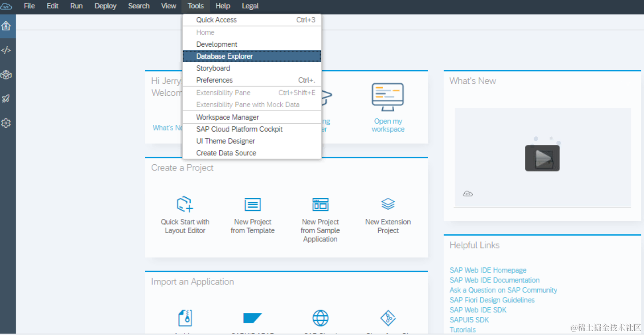
Task: Open the Legal menu
Action: click(250, 6)
